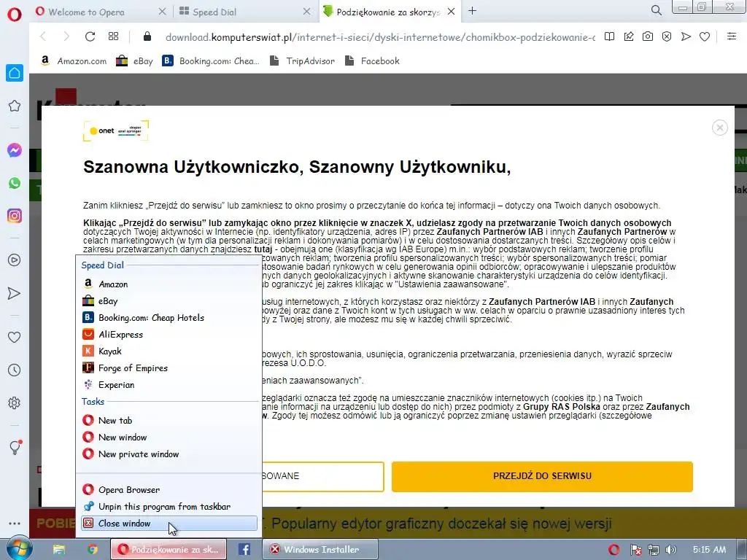Screen dimensions: 747x560
Task: Open Settings gear in sidebar
Action: 15,402
